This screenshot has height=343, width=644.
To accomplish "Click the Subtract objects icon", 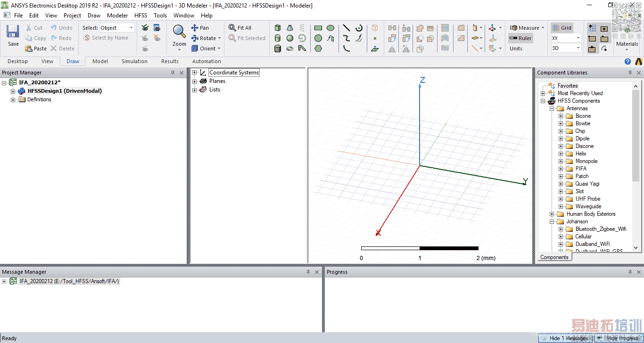I will click(420, 38).
